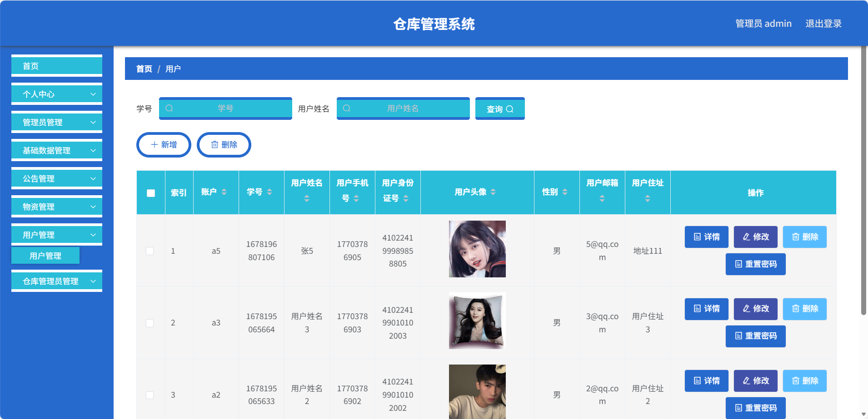Click the 查询 search button

point(500,108)
